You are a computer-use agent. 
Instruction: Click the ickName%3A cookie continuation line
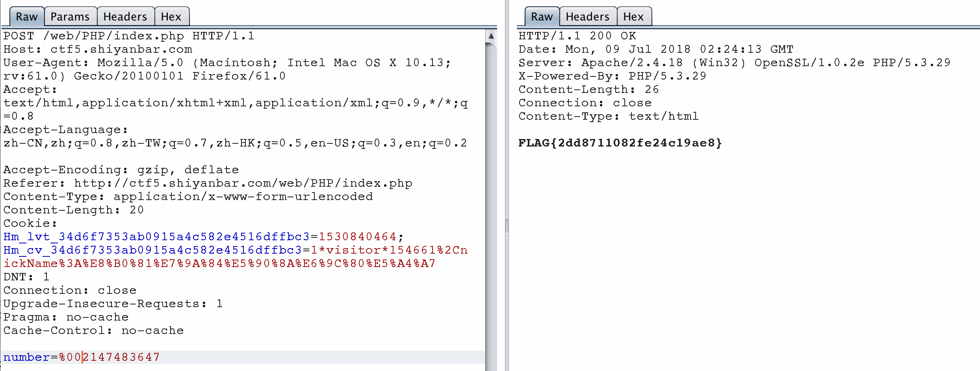tap(219, 263)
